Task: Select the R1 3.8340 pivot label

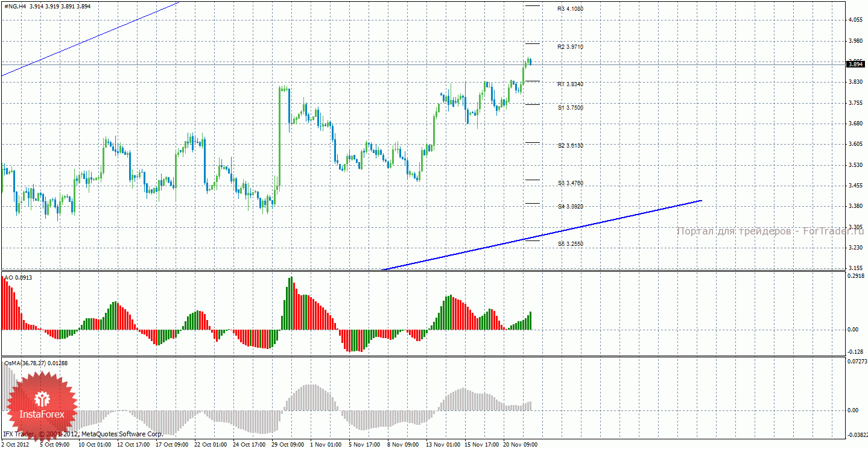Action: (x=570, y=84)
